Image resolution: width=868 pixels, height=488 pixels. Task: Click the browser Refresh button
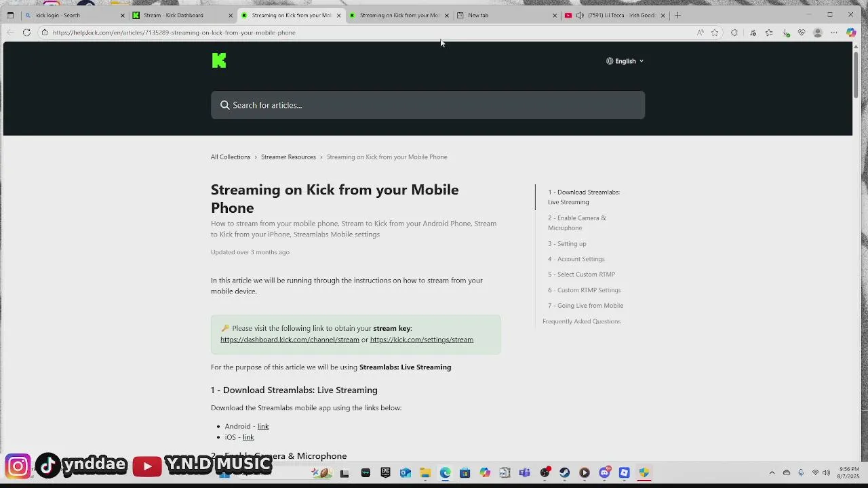(26, 33)
